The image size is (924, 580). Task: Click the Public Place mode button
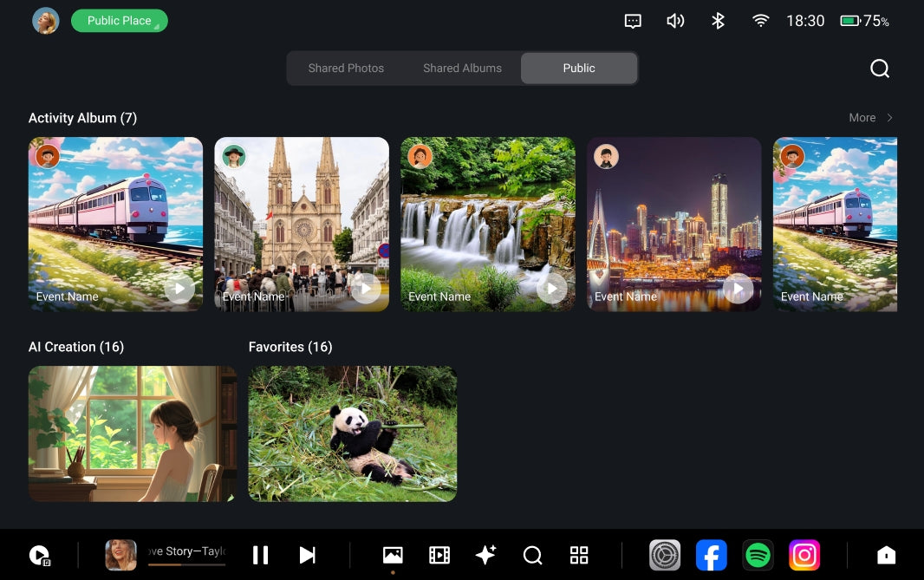coord(119,21)
